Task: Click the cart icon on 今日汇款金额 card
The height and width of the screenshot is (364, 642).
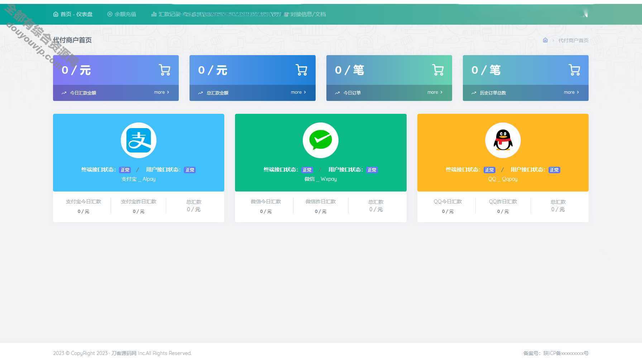Action: click(164, 70)
